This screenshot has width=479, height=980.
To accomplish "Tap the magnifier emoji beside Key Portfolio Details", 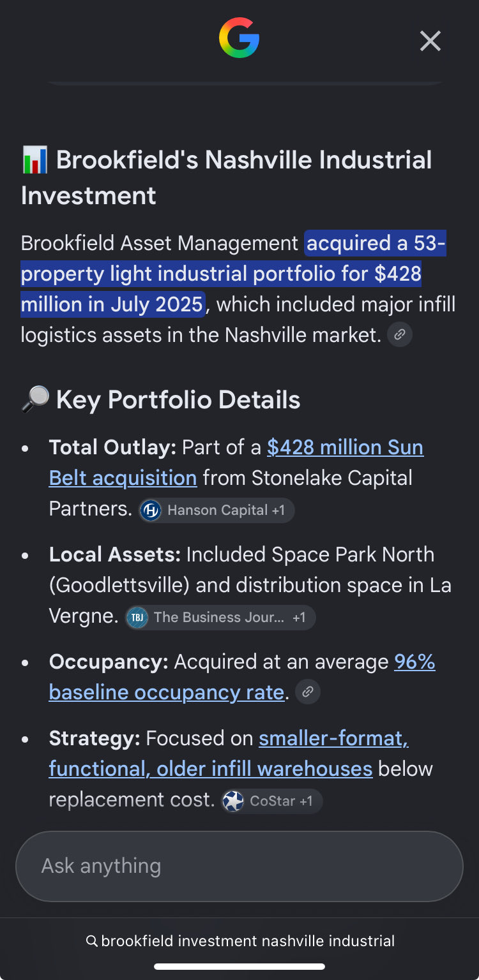I will [35, 400].
